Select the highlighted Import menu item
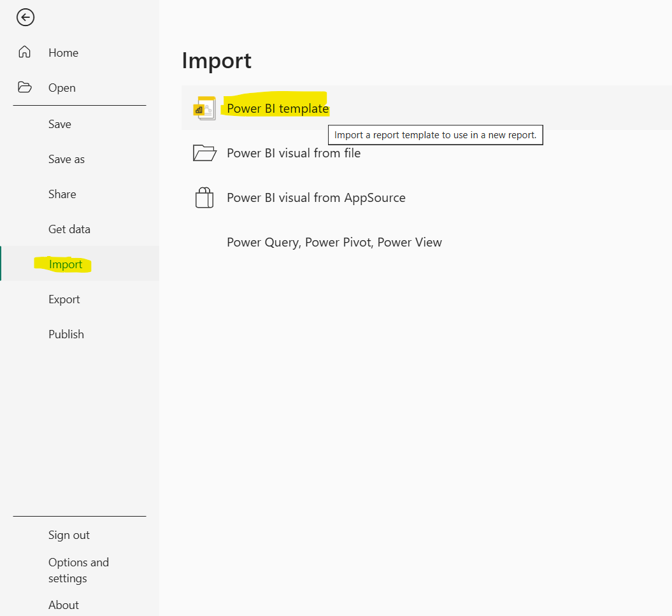The image size is (672, 616). coord(66,264)
